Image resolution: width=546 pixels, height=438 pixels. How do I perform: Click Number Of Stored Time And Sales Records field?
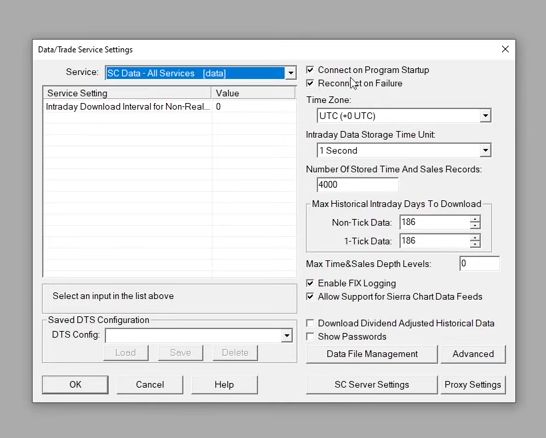pos(358,185)
